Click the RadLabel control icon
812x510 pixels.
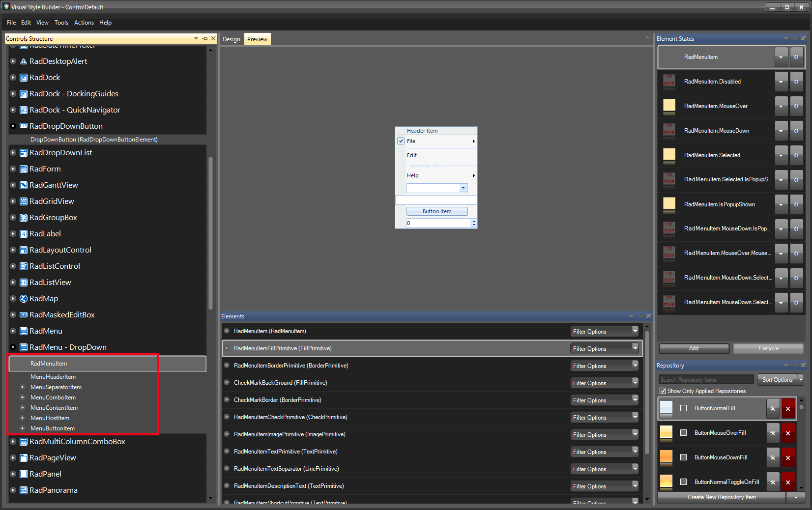23,234
